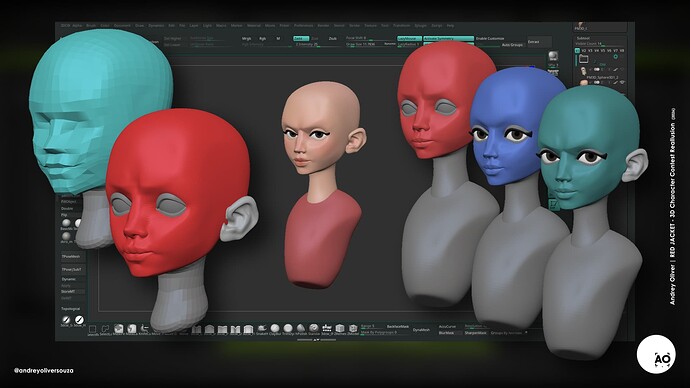Select the SnakeHook brush
690x388 pixels.
coord(262,328)
